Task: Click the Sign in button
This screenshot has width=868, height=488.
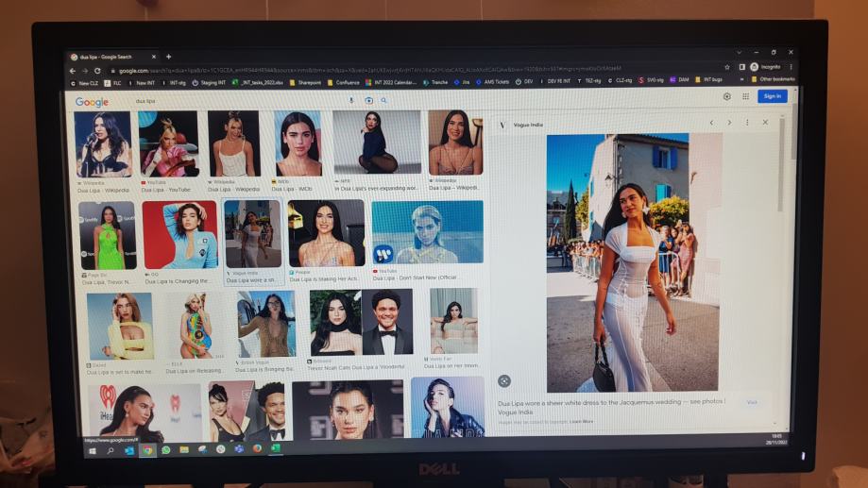Action: pyautogui.click(x=773, y=96)
